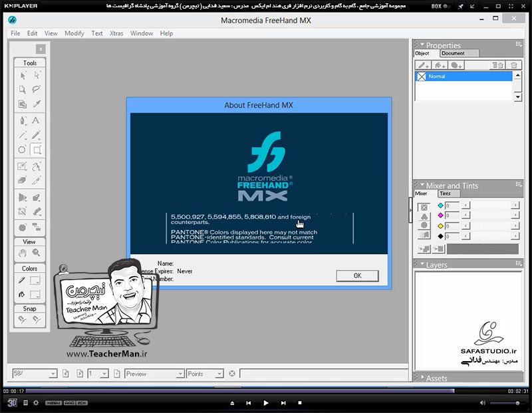Select the Pen tool
The width and height of the screenshot is (532, 413).
[x=23, y=120]
